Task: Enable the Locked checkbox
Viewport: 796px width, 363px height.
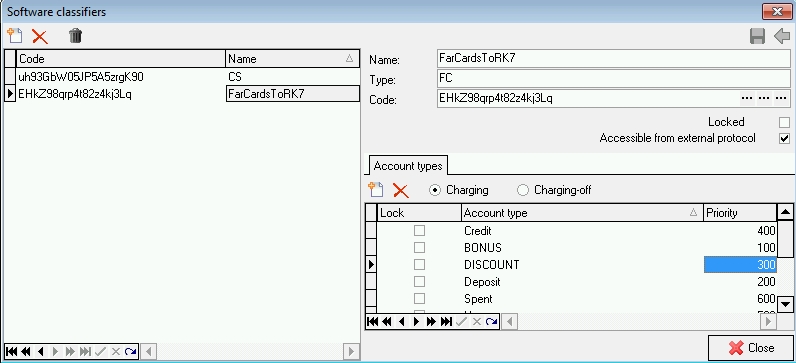Action: (784, 122)
